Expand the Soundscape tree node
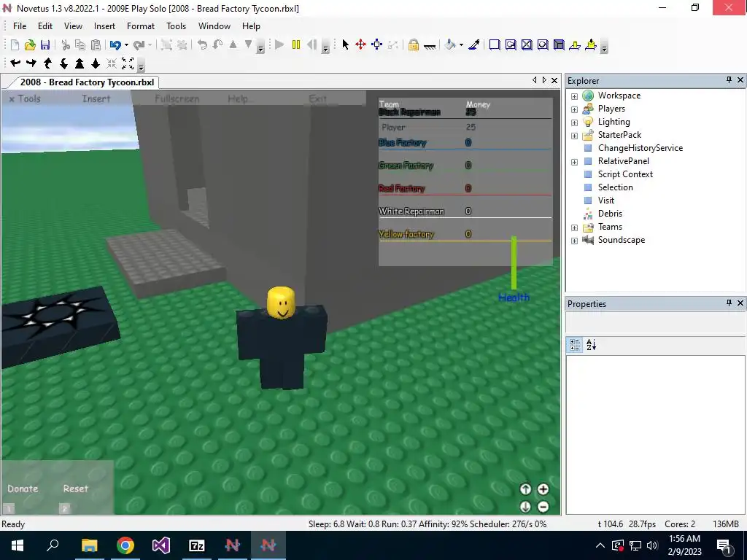747x560 pixels. pos(574,241)
